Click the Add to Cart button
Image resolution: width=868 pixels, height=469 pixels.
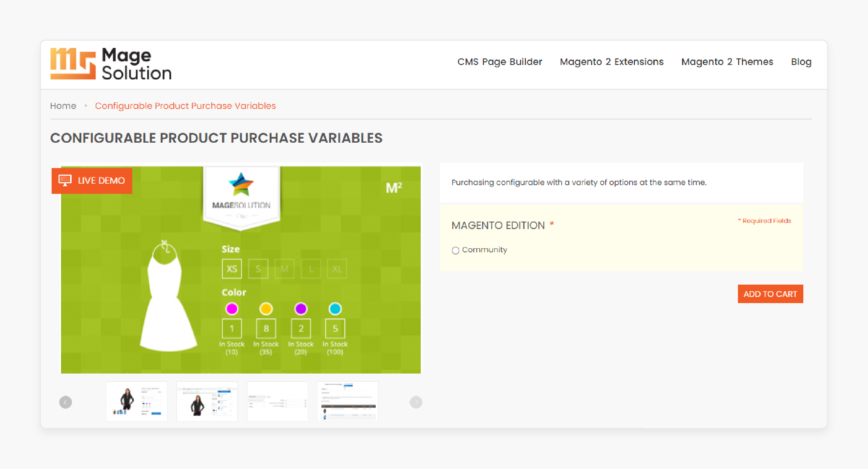pyautogui.click(x=770, y=294)
